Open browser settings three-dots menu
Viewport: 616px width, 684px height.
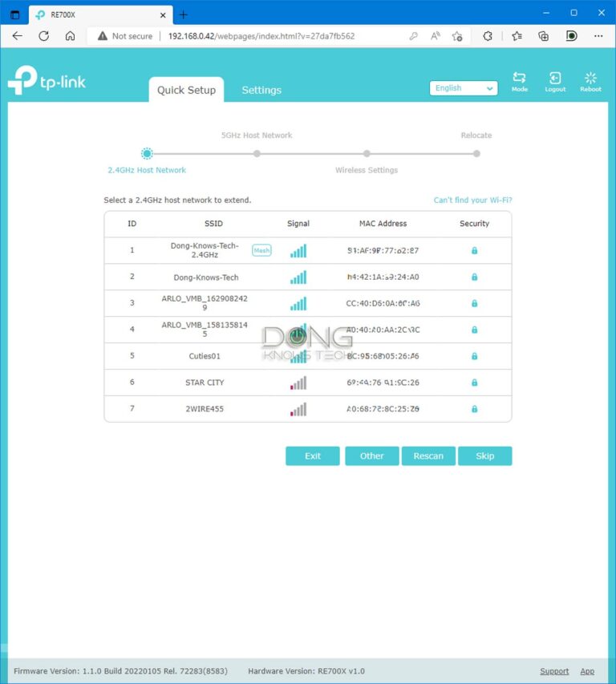tap(598, 36)
